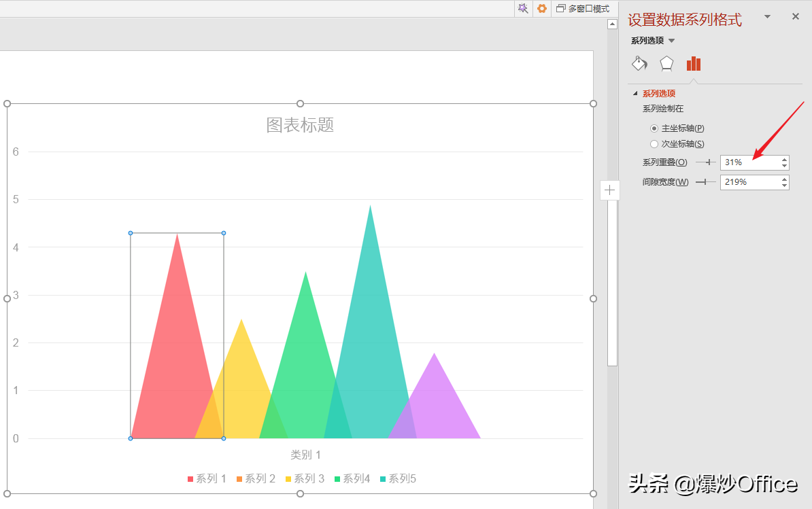The image size is (812, 509).
Task: Click legend entry 系列5
Action: pos(398,479)
